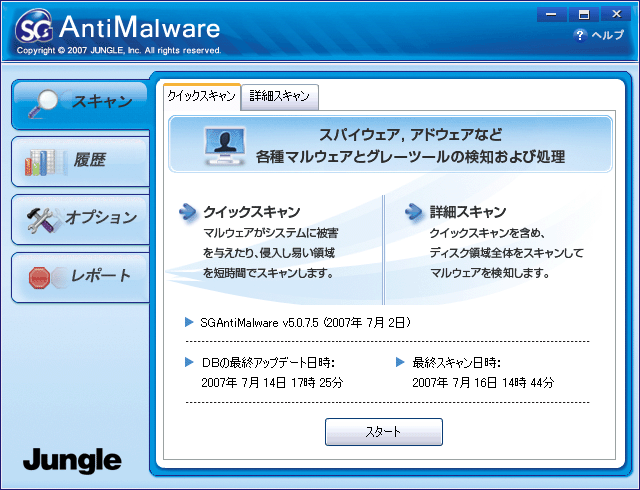
Task: Open the オプション options section
Action: 81,220
